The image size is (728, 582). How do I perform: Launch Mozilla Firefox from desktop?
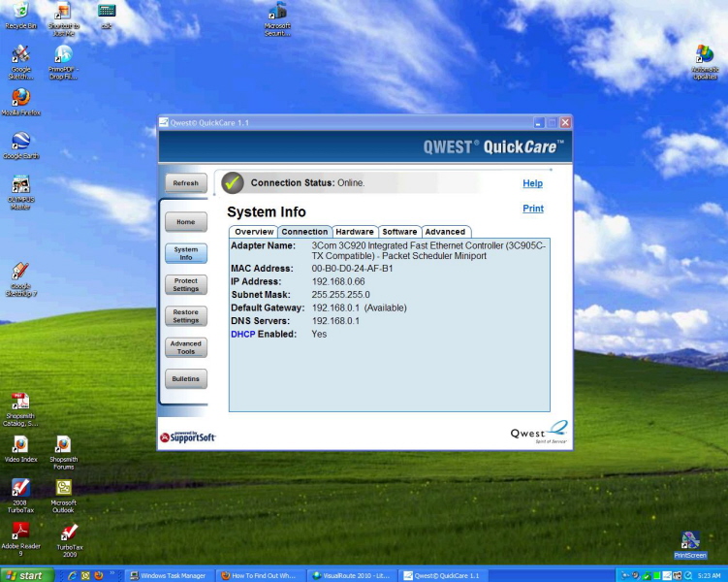[21, 102]
